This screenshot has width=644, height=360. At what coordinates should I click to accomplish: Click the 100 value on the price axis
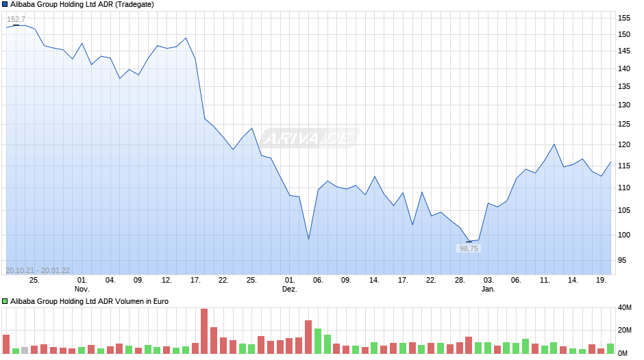624,235
